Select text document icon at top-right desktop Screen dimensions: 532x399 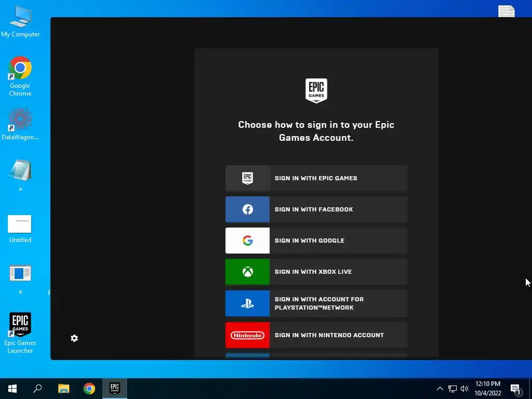click(x=507, y=11)
